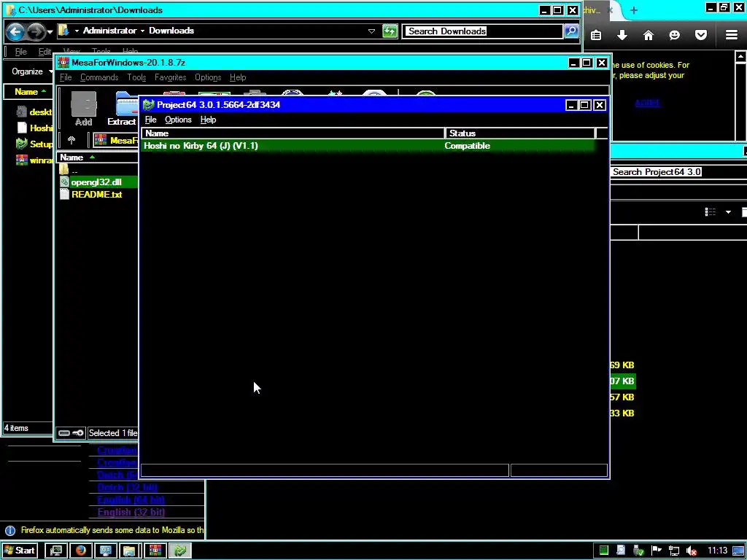747x560 pixels.
Task: Click the Firefox smiley feedback icon
Action: 674,35
